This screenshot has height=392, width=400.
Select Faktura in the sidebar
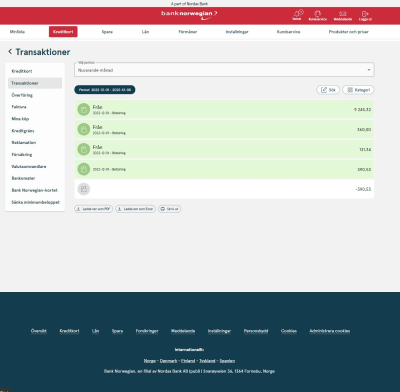(x=19, y=107)
